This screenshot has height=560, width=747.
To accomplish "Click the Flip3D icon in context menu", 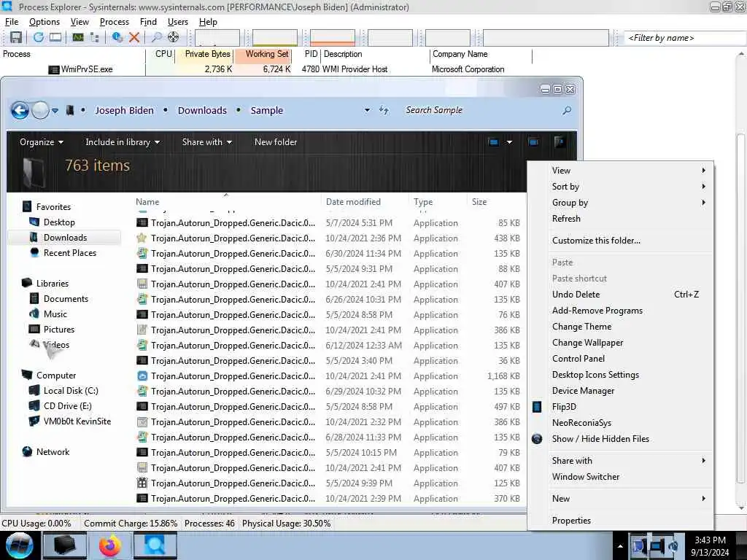I will [537, 407].
